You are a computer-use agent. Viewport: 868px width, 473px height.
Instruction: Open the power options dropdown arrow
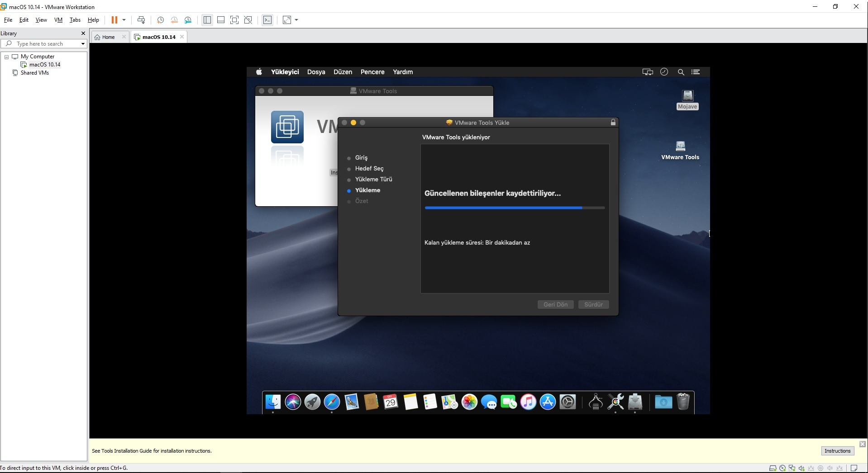[124, 20]
